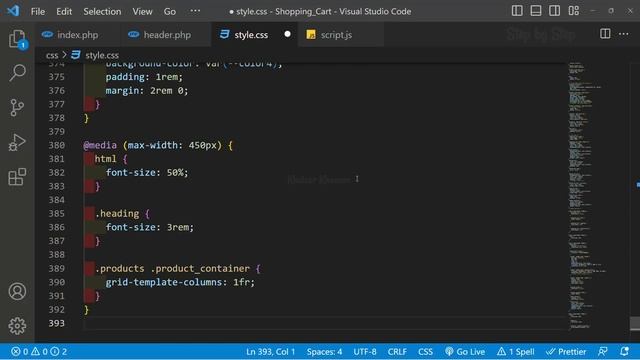The image size is (640, 360).
Task: Click unsaved dot on style.css tab
Action: [x=287, y=34]
